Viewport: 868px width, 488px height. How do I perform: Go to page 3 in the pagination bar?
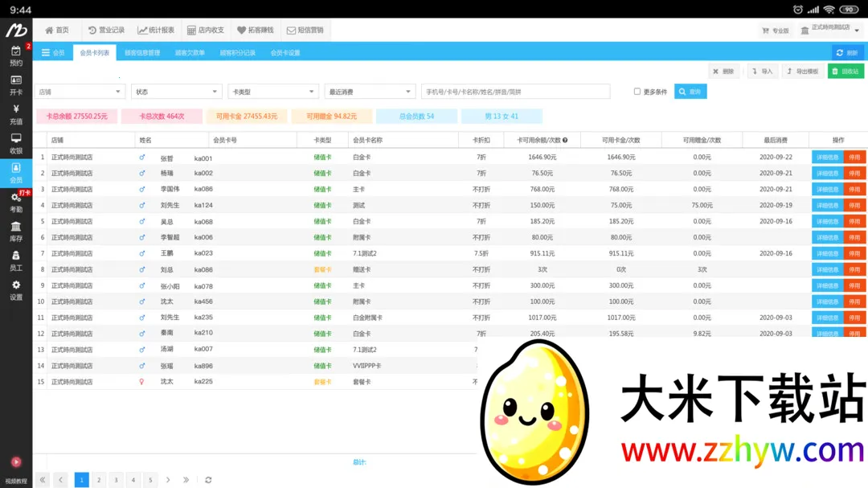click(x=115, y=479)
